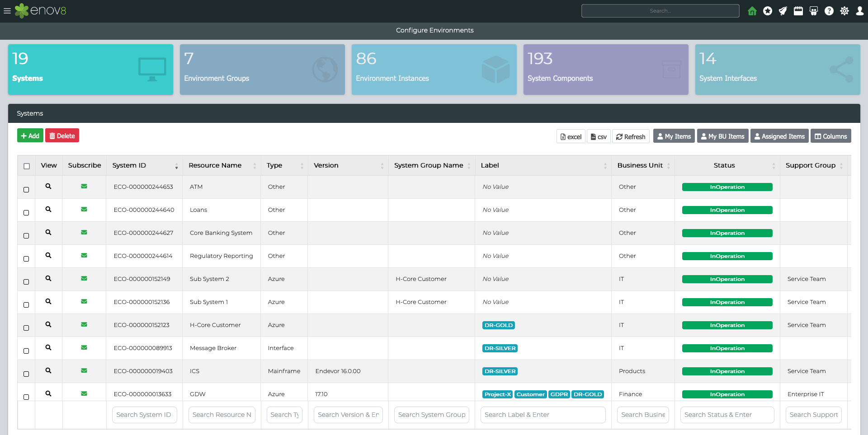Viewport: 868px width, 435px height.
Task: Select Regulatory Reporting row checkbox
Action: tap(26, 259)
